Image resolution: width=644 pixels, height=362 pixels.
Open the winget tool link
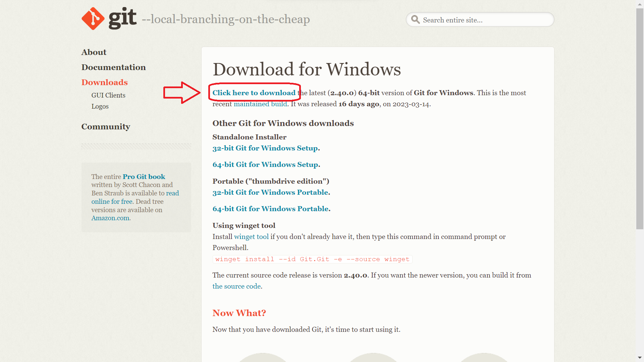[x=251, y=237]
